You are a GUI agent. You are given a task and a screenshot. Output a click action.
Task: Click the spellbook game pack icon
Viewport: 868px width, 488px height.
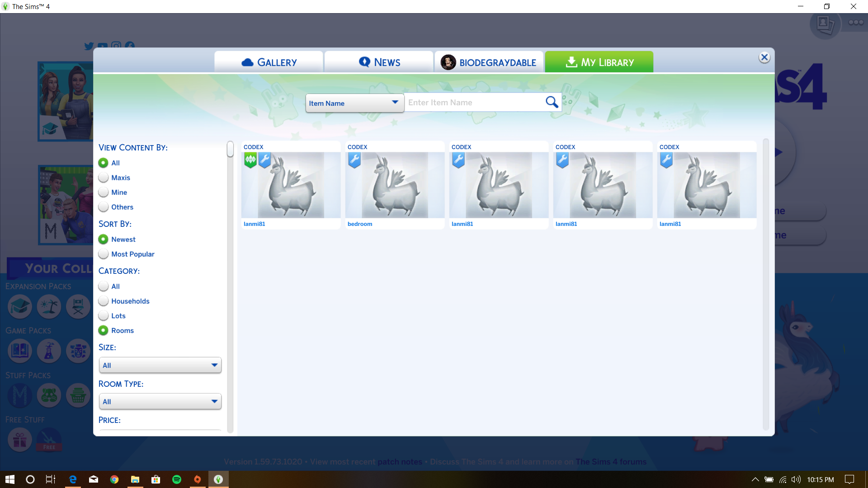[19, 351]
